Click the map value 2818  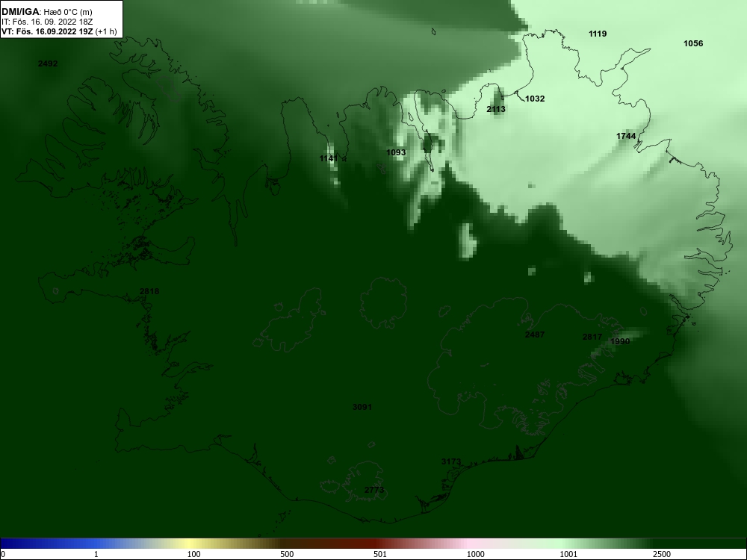tap(149, 291)
